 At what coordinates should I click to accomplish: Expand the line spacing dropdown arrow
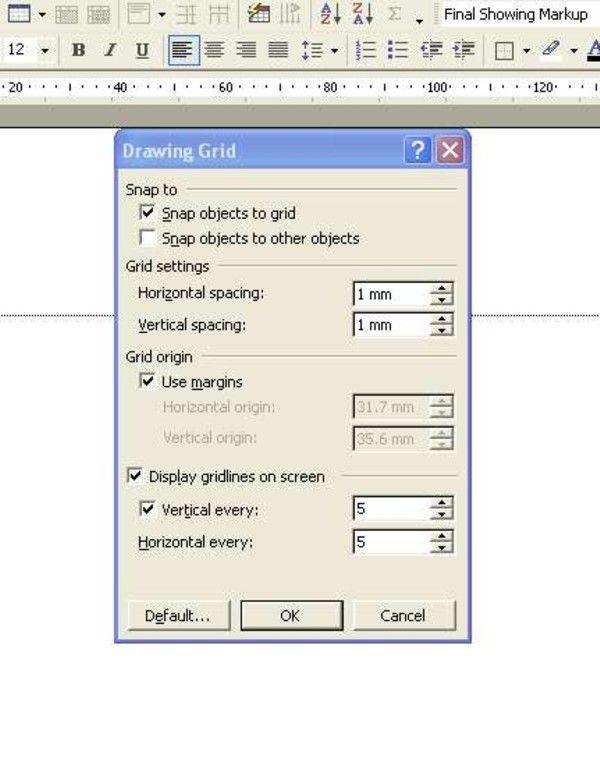[x=334, y=50]
